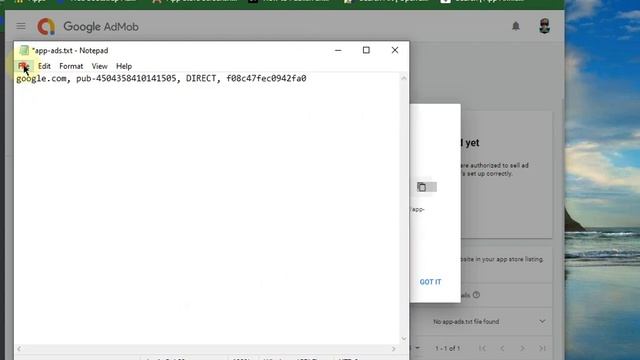This screenshot has height=360, width=640.
Task: Click the help icon next to details
Action: (x=476, y=295)
